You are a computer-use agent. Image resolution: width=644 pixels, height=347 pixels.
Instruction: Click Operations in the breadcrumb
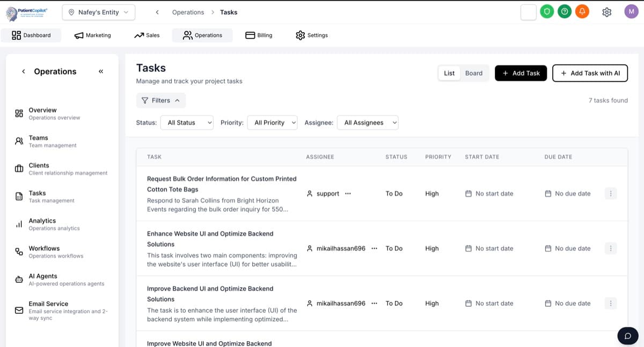tap(188, 12)
